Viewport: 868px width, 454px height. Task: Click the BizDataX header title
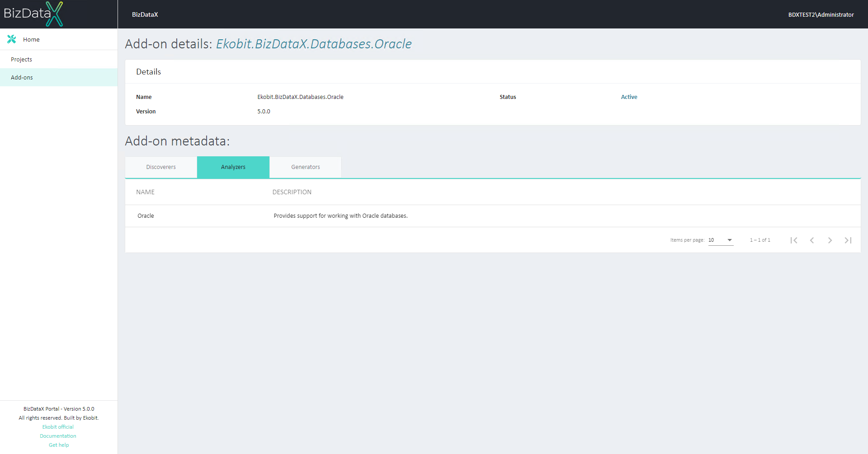click(x=145, y=14)
